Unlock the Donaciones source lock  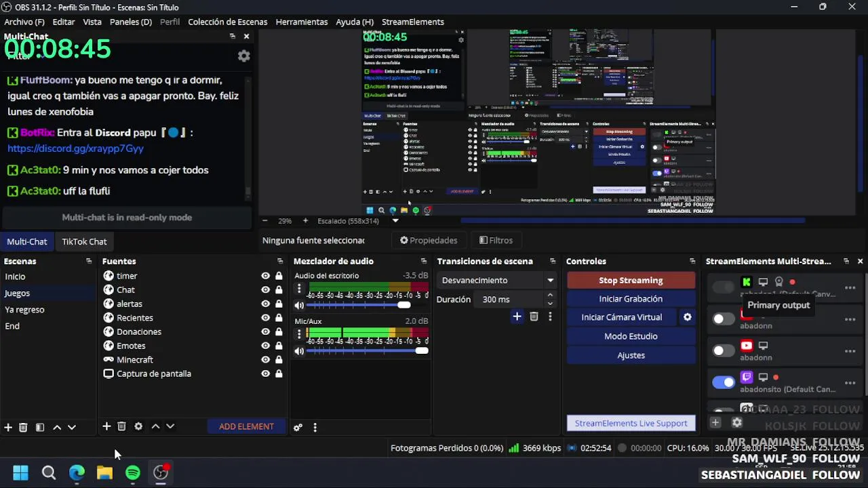tap(279, 331)
